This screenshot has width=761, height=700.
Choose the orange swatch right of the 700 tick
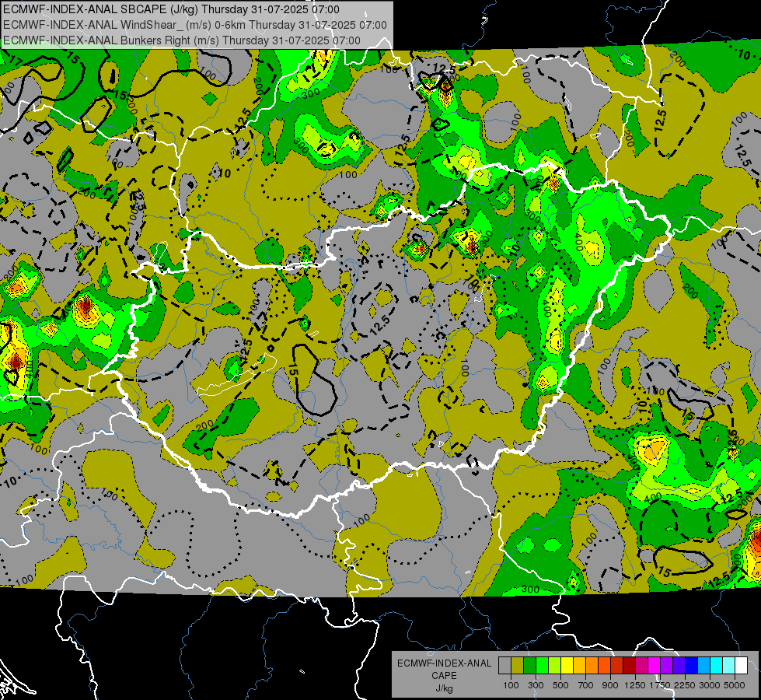[x=592, y=665]
